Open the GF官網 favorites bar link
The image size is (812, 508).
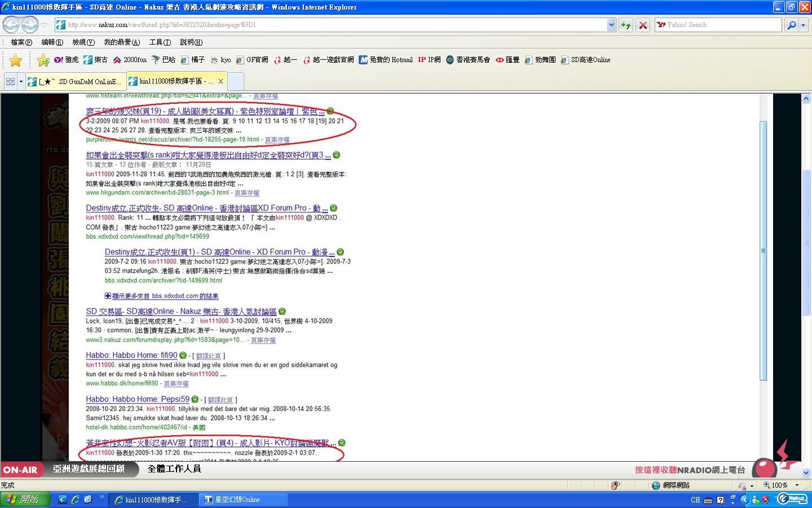252,60
